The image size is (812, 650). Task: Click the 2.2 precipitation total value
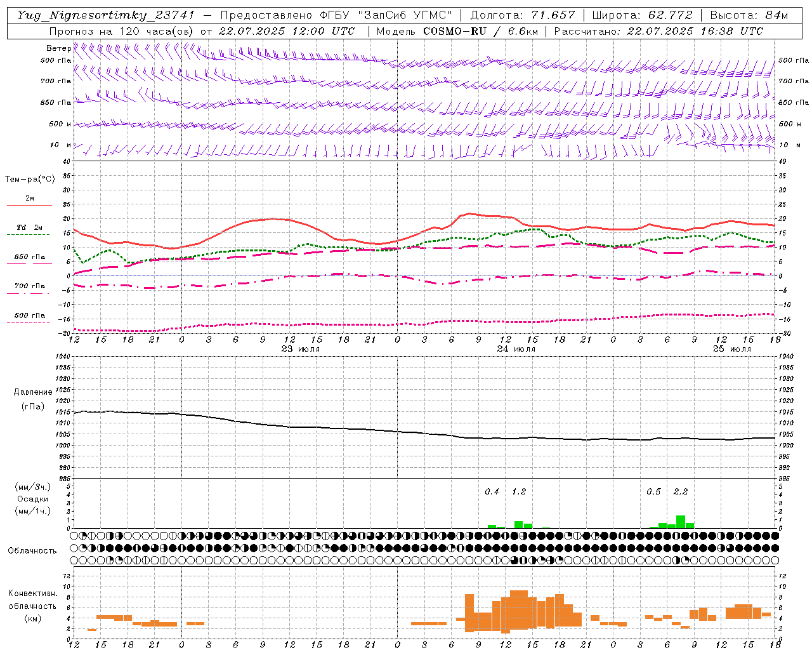pyautogui.click(x=680, y=492)
